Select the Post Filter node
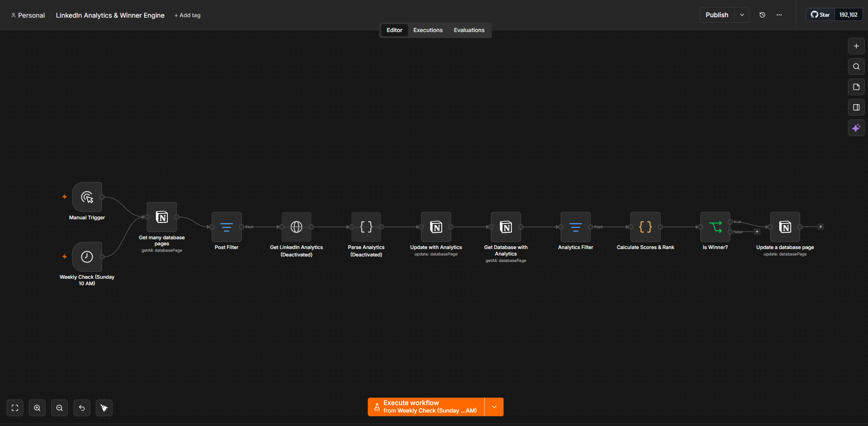 [226, 227]
